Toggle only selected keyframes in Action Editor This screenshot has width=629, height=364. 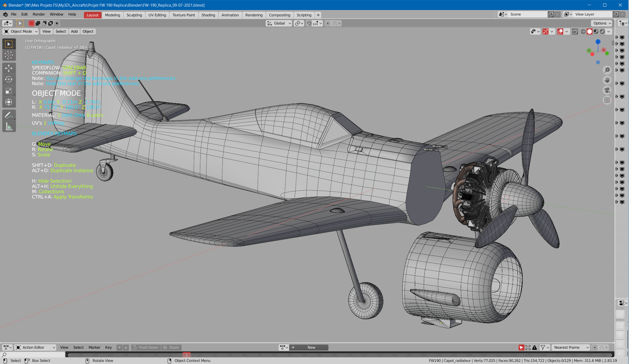[521, 347]
